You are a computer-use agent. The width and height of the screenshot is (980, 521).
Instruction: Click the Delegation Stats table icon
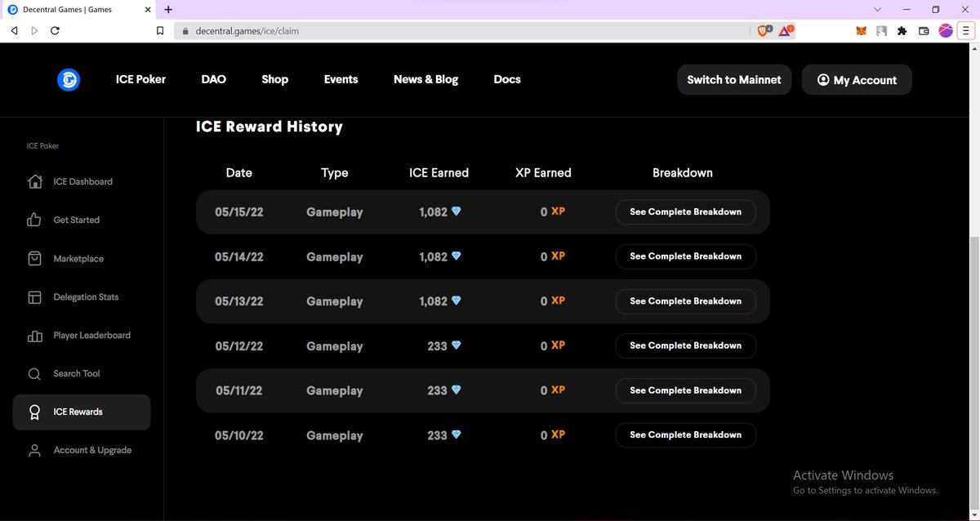tap(34, 296)
